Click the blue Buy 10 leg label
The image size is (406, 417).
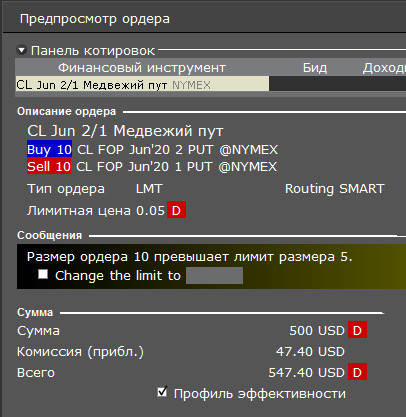click(x=49, y=149)
